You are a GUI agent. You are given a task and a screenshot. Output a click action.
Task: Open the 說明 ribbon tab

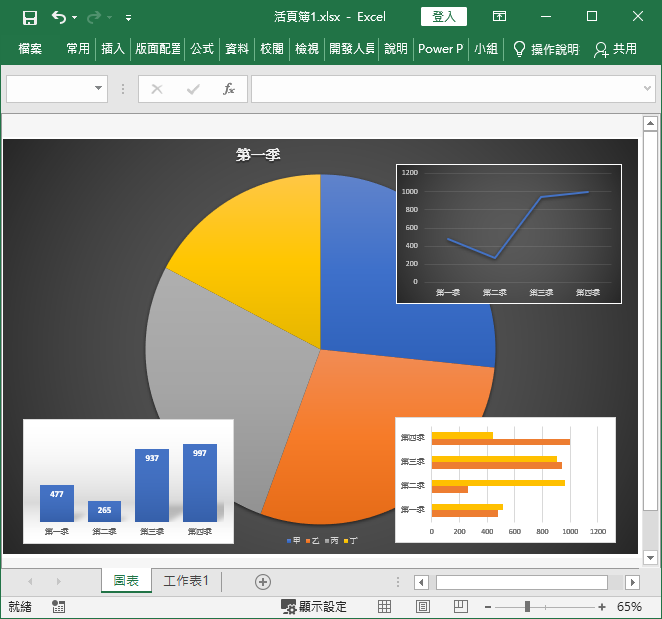[x=396, y=49]
